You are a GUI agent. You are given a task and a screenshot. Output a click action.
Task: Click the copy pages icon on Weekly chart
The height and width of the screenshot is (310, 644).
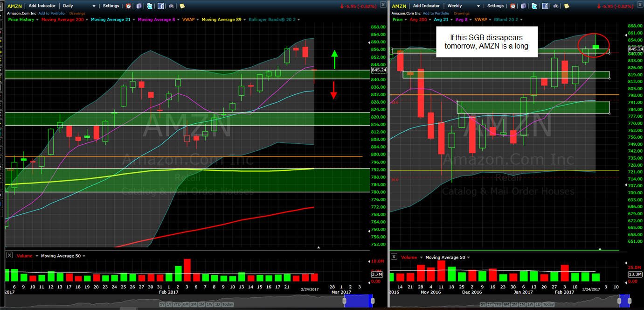[523, 6]
